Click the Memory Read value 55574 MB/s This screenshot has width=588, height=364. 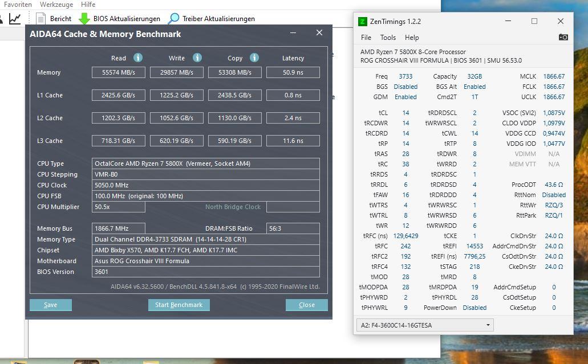119,72
